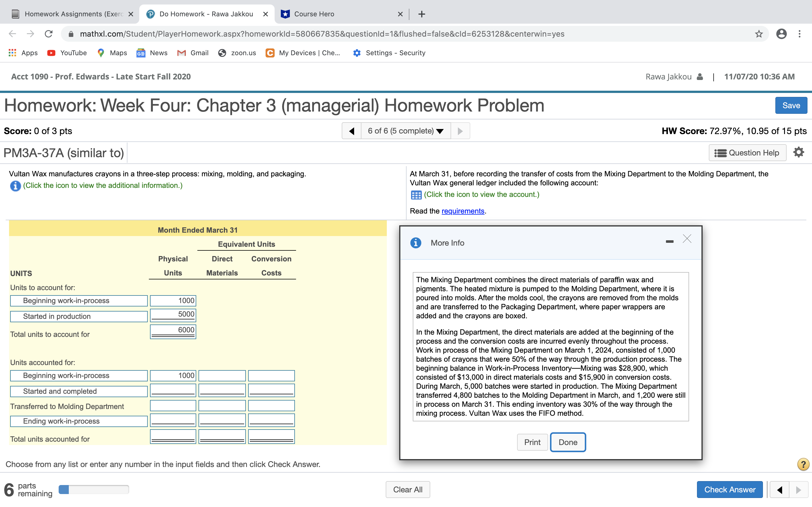
Task: Bookmark page with the star icon
Action: tap(759, 34)
